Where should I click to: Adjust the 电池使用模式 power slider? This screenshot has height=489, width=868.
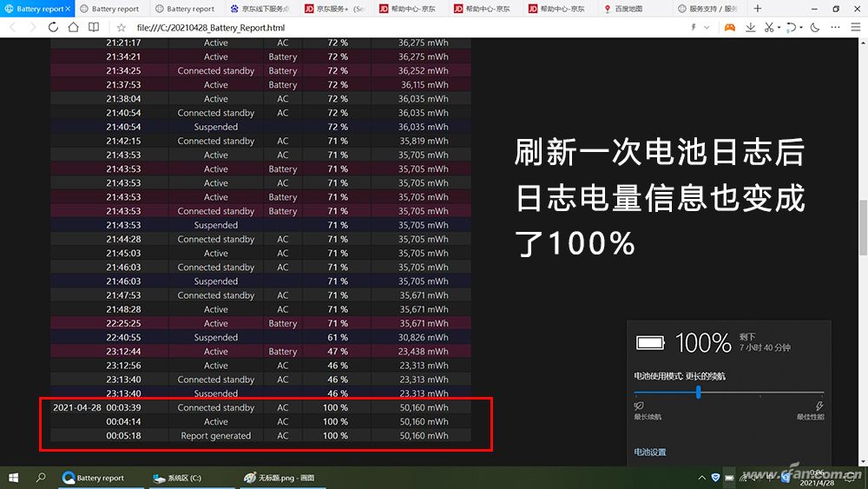(x=699, y=392)
